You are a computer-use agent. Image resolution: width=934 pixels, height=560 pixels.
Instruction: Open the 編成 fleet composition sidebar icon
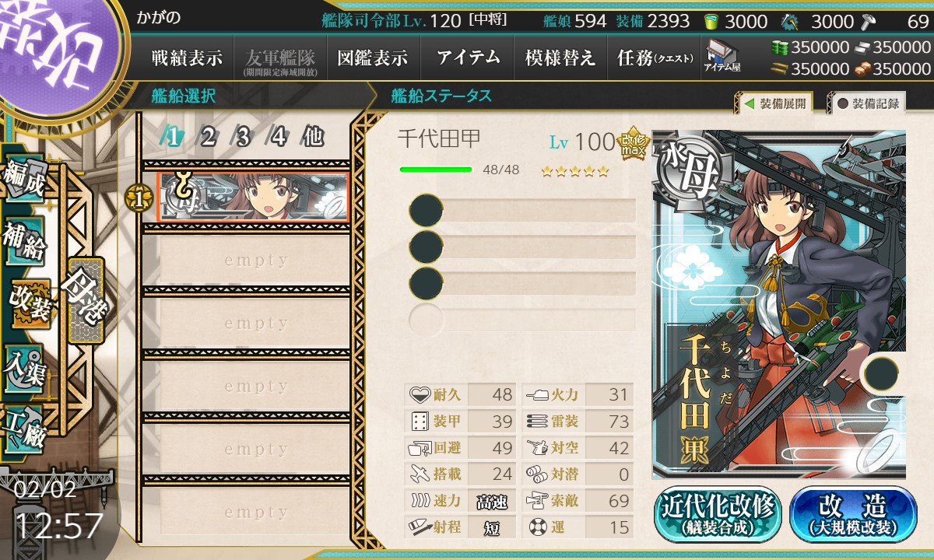(25, 179)
